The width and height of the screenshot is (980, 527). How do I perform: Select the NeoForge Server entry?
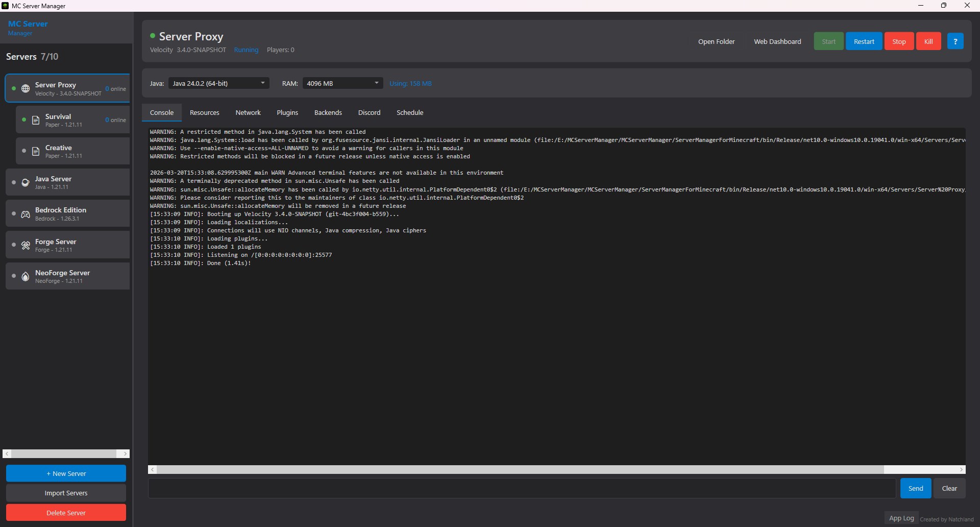click(67, 276)
